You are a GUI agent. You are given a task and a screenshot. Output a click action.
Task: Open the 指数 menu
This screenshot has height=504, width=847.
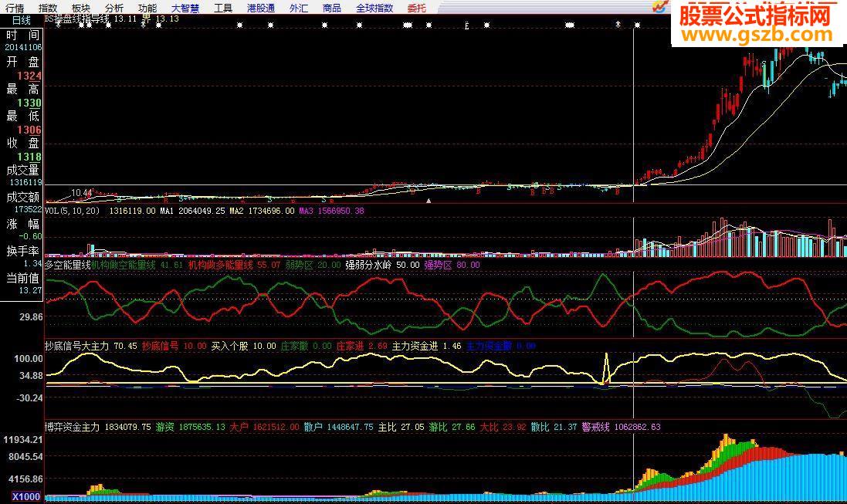point(48,8)
